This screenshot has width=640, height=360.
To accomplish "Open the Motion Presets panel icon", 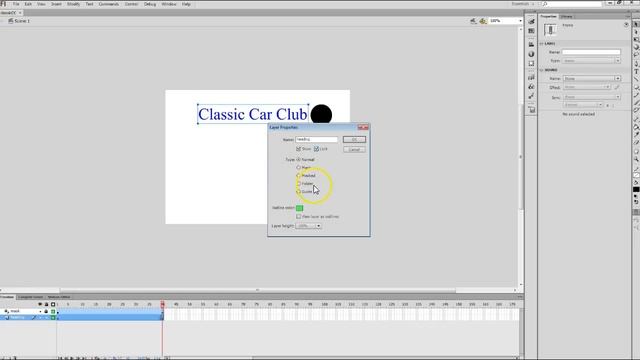I will (x=531, y=96).
